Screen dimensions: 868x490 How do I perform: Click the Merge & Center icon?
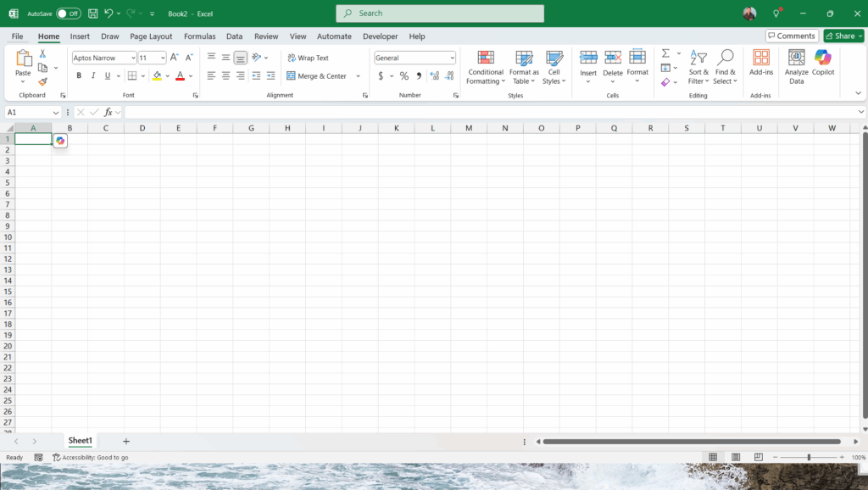click(291, 76)
